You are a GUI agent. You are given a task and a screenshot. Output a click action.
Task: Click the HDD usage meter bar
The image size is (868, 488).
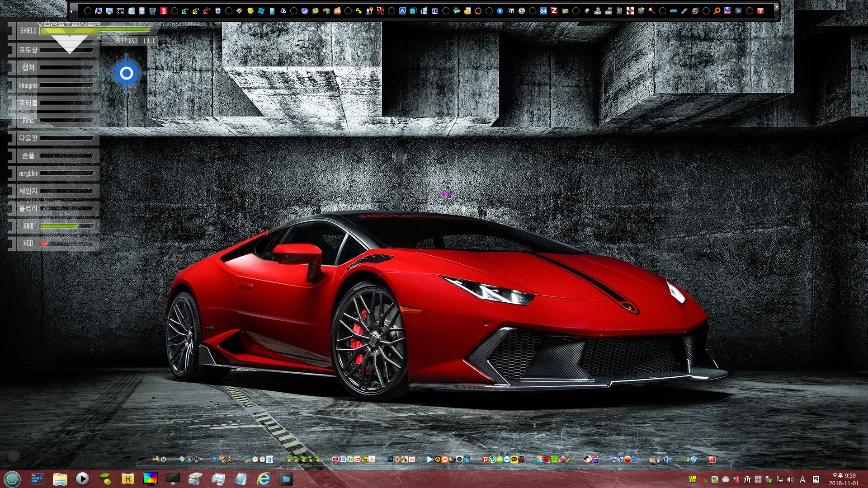(x=67, y=244)
